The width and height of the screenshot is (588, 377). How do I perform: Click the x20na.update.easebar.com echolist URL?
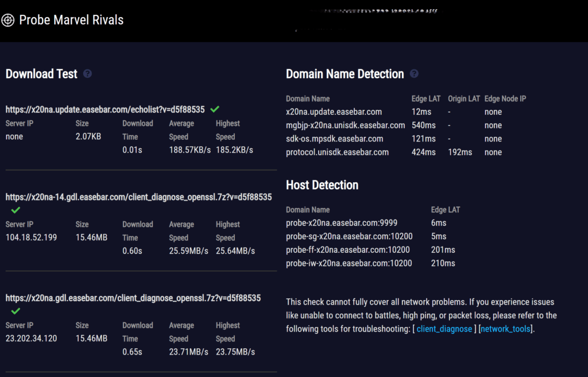tap(105, 110)
